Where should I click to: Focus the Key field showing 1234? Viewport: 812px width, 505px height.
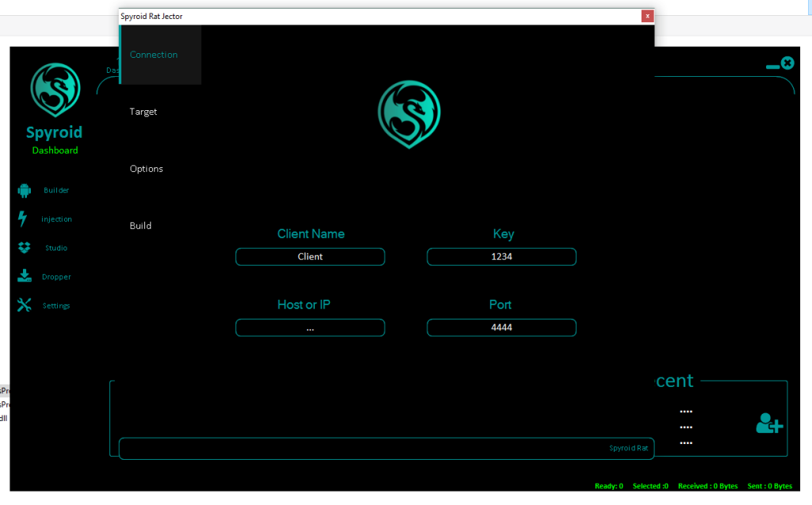point(501,257)
